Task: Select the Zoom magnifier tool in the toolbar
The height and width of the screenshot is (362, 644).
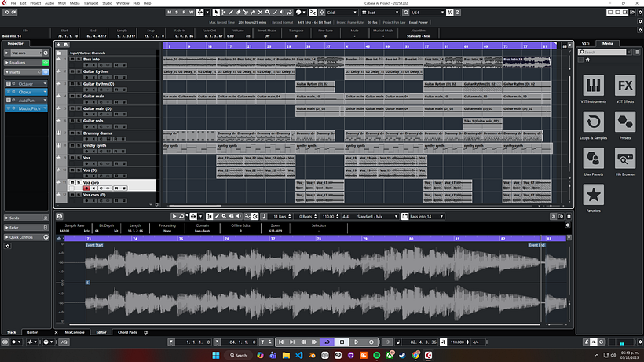Action: tap(268, 13)
